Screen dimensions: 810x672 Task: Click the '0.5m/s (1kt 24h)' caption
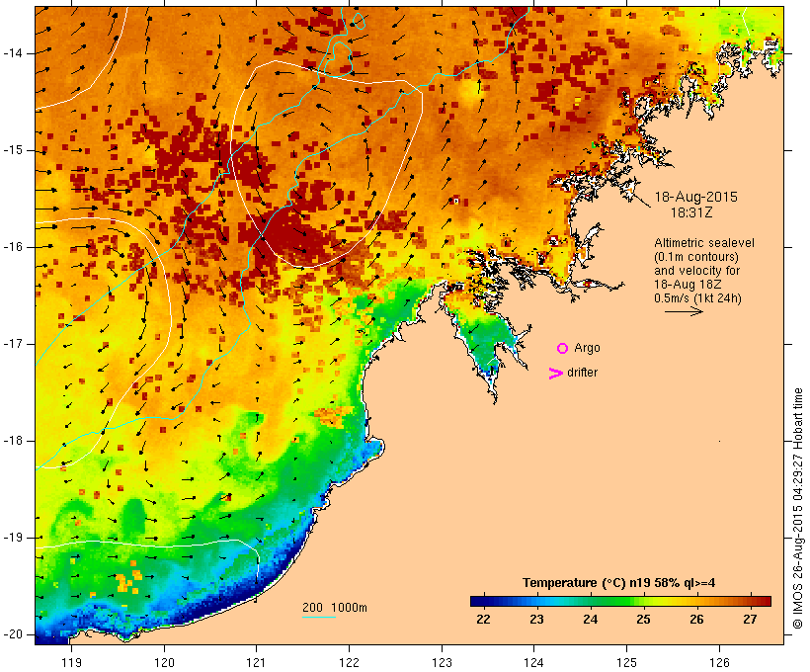[x=697, y=298]
